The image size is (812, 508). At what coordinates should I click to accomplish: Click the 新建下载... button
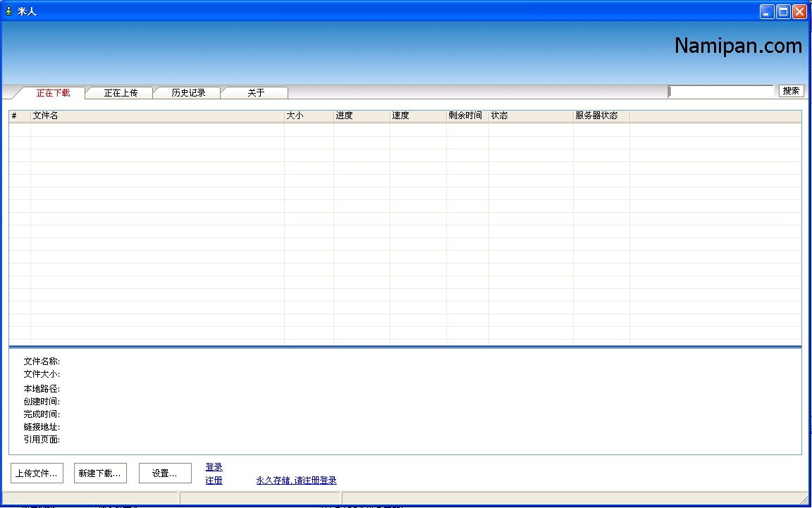(x=100, y=473)
